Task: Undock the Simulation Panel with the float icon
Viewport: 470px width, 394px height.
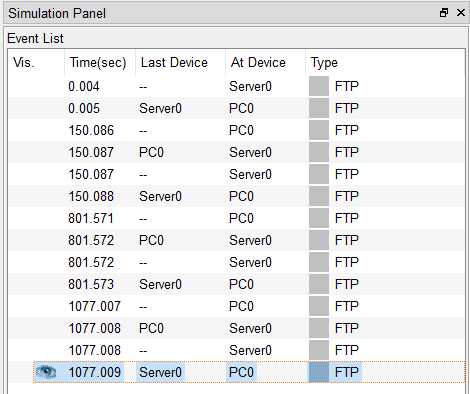Action: (444, 13)
